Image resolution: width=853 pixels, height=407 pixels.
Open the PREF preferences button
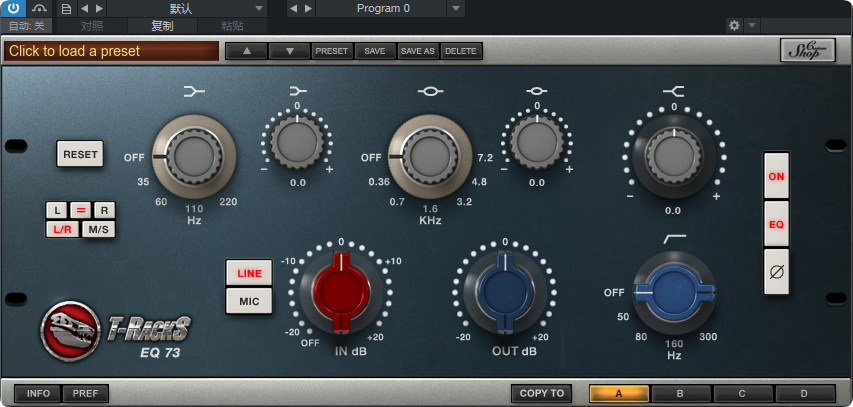pyautogui.click(x=85, y=393)
